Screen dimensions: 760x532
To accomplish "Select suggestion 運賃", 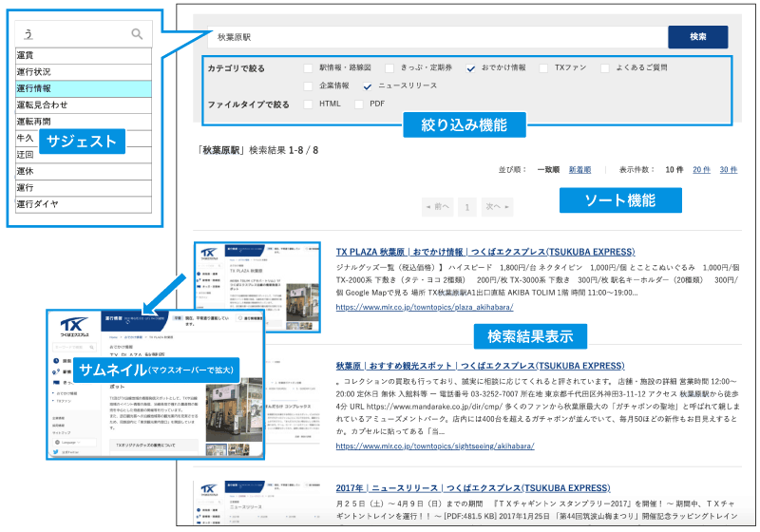I will point(84,55).
